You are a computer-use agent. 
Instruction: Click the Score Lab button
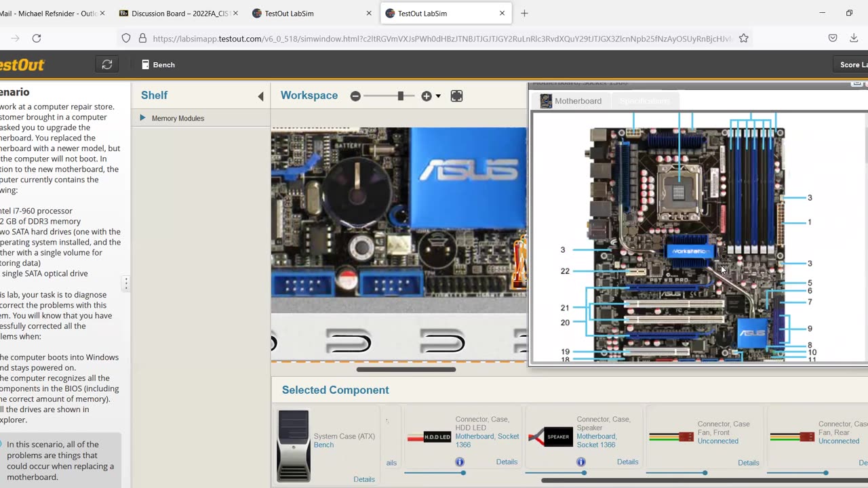pyautogui.click(x=852, y=64)
